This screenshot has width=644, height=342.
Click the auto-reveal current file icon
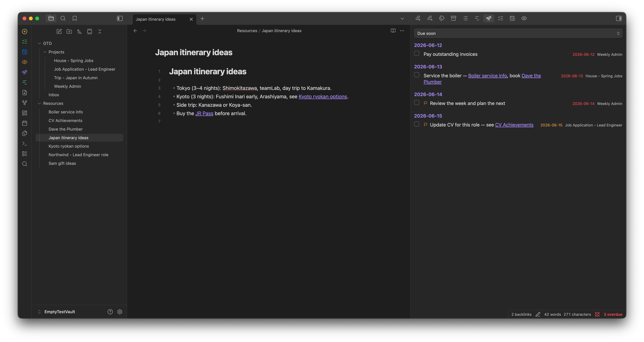(89, 31)
